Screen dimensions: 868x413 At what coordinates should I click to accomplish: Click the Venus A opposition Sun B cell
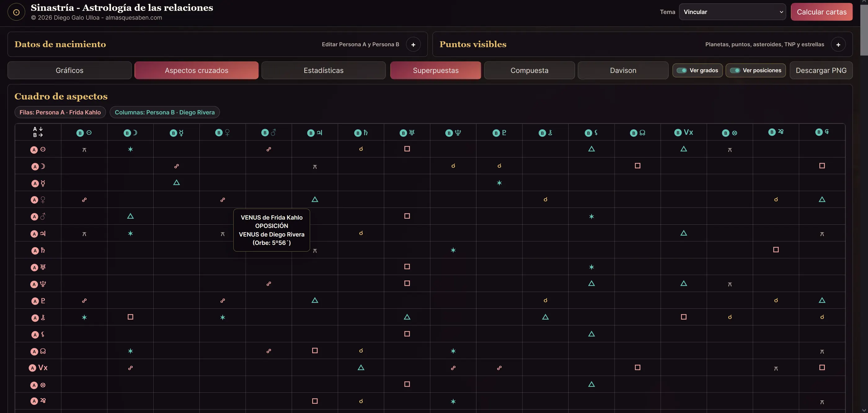tap(84, 200)
